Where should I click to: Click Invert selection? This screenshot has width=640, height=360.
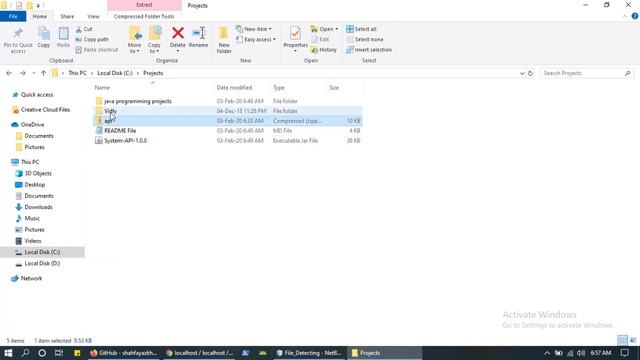coord(369,50)
